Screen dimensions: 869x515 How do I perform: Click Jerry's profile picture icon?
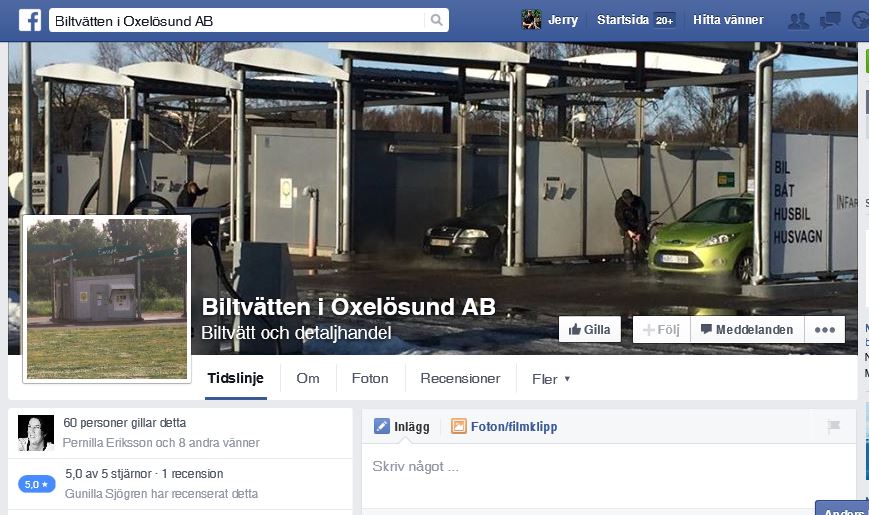tap(531, 20)
